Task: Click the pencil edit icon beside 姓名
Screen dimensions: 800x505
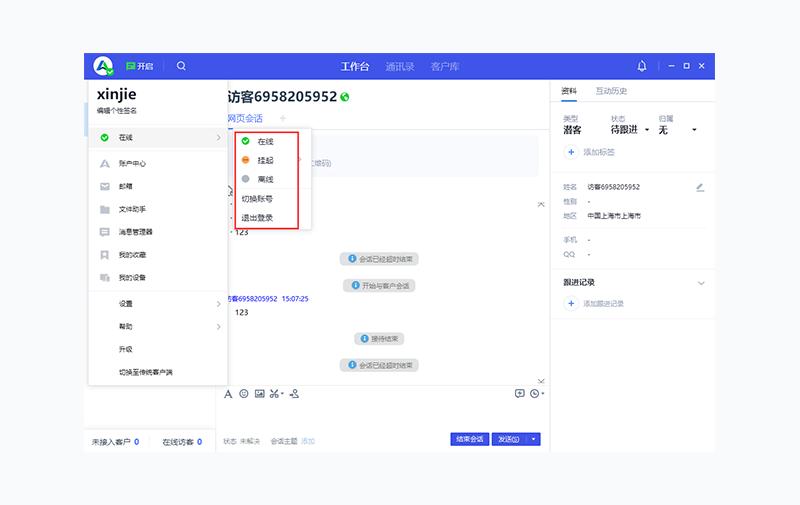Action: [x=700, y=188]
